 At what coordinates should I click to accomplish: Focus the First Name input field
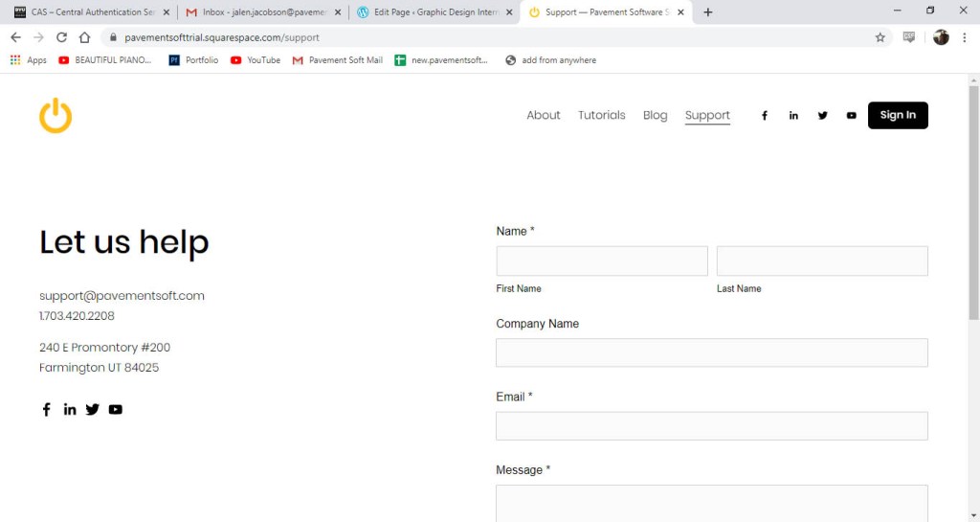coord(601,261)
